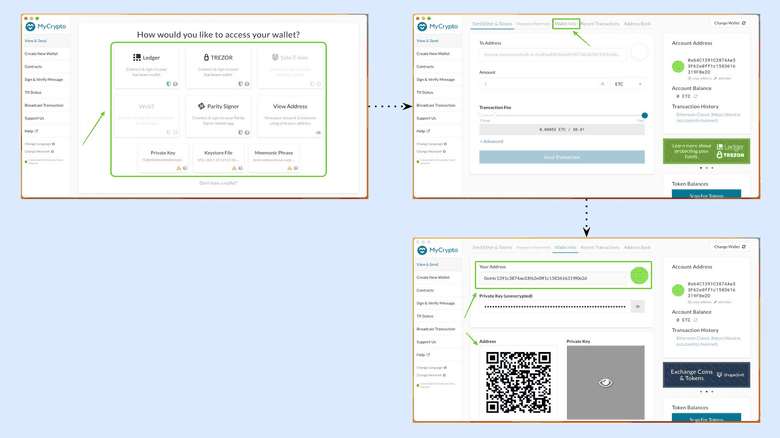
Task: Expand the + Advanced options
Action: [x=491, y=141]
